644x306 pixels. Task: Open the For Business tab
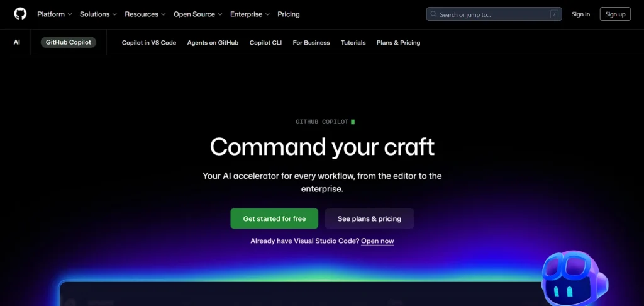point(311,42)
